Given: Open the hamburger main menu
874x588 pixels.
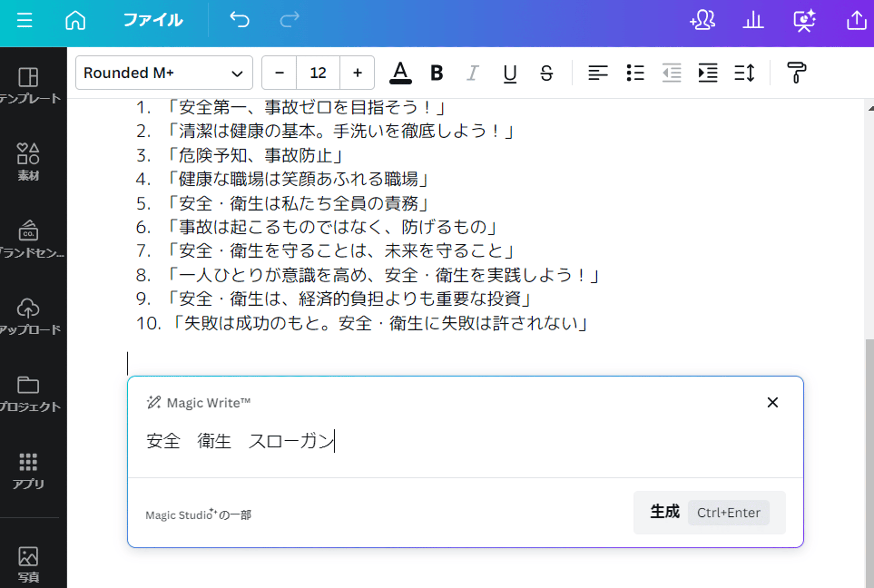Looking at the screenshot, I should pyautogui.click(x=24, y=20).
